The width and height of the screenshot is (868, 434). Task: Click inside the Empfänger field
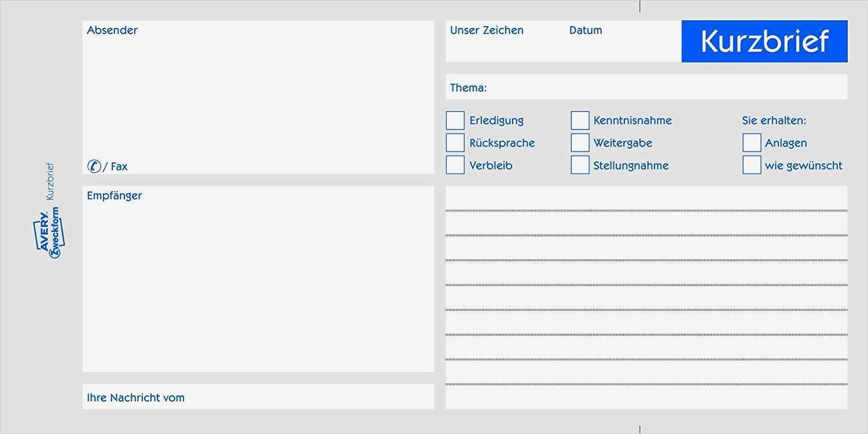258,284
